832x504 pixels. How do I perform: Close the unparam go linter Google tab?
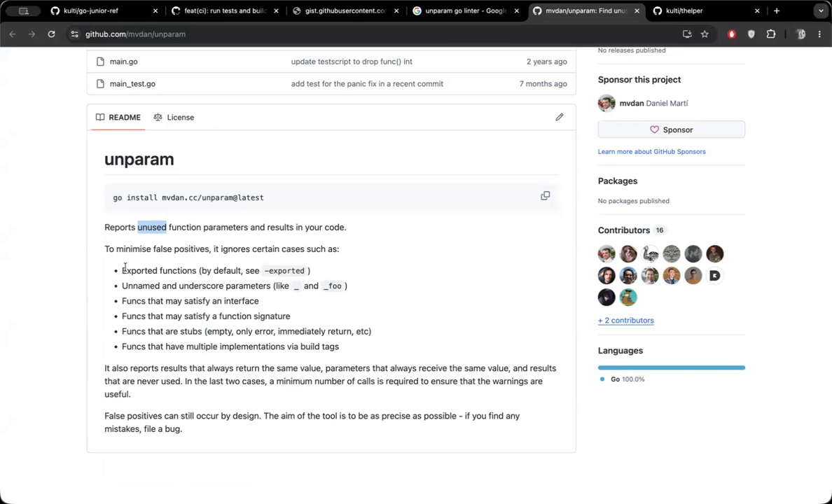(517, 10)
